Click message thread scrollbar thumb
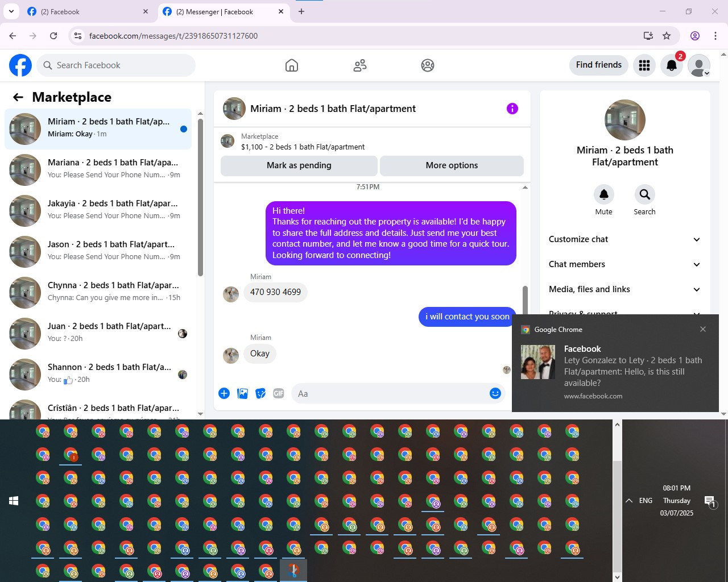 pyautogui.click(x=525, y=300)
